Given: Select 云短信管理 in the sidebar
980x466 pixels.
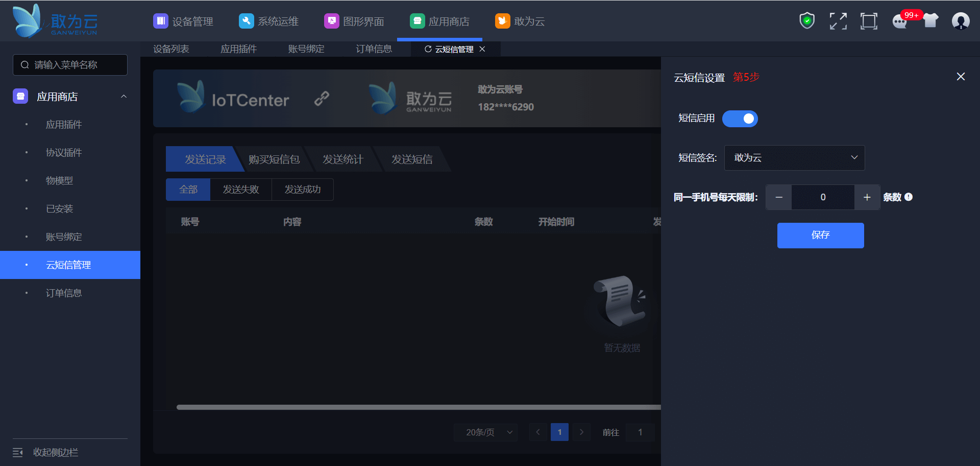Looking at the screenshot, I should (x=70, y=265).
